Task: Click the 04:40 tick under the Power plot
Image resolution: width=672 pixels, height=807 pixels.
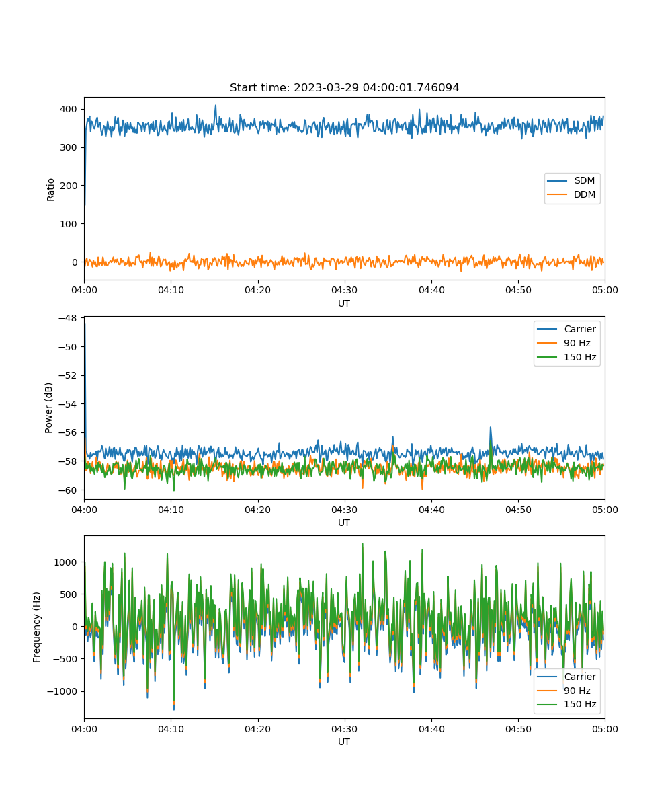Action: tap(431, 510)
